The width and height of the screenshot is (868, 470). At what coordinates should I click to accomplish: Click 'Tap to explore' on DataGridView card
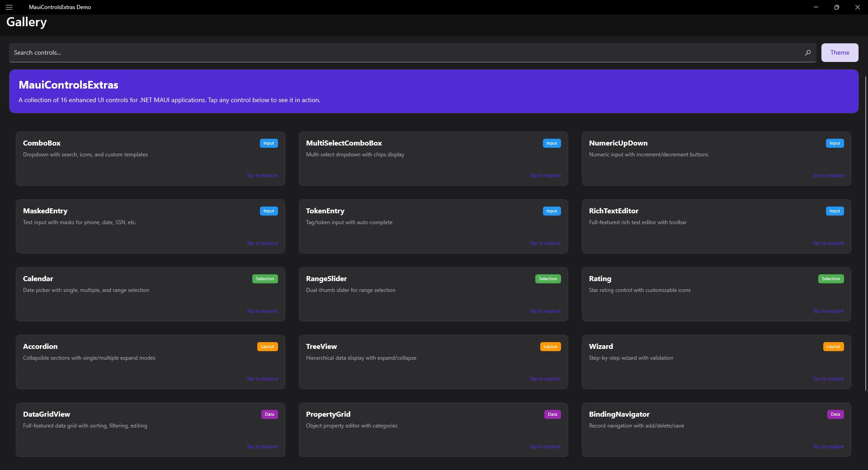click(262, 446)
